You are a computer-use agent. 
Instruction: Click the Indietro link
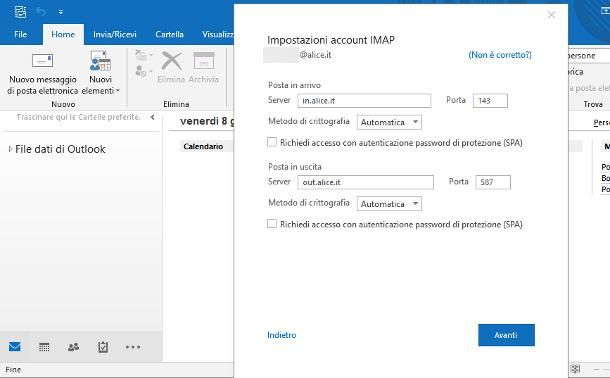282,335
